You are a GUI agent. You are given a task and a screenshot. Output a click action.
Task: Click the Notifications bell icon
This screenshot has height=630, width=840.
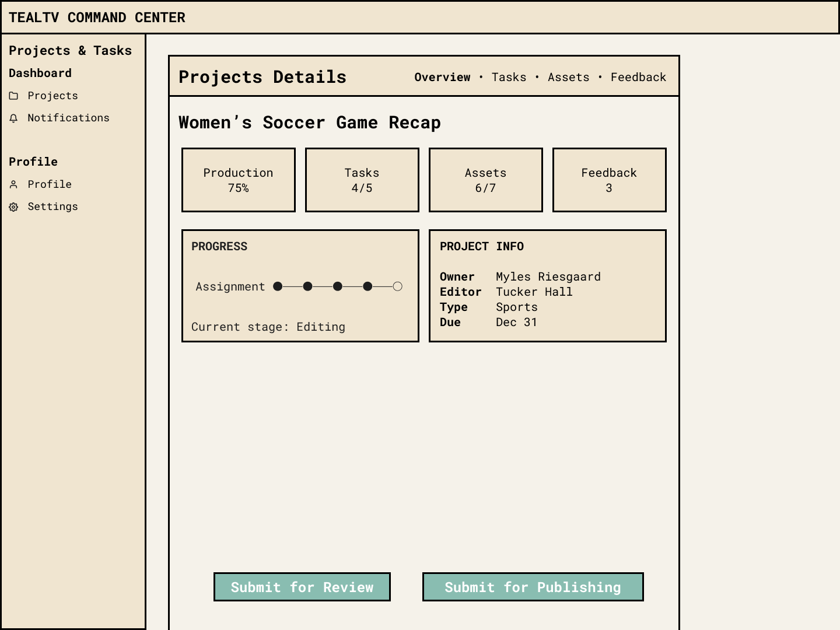point(13,118)
